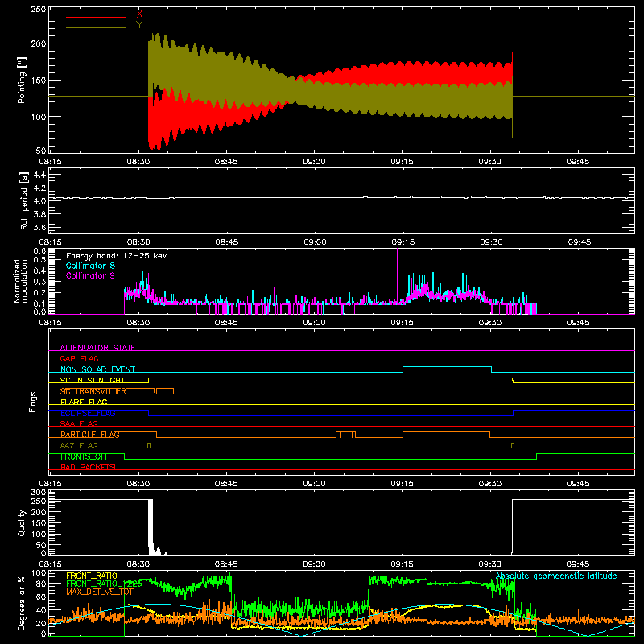
Task: Click '250' tick on the Pointing axis
Action: (x=39, y=10)
